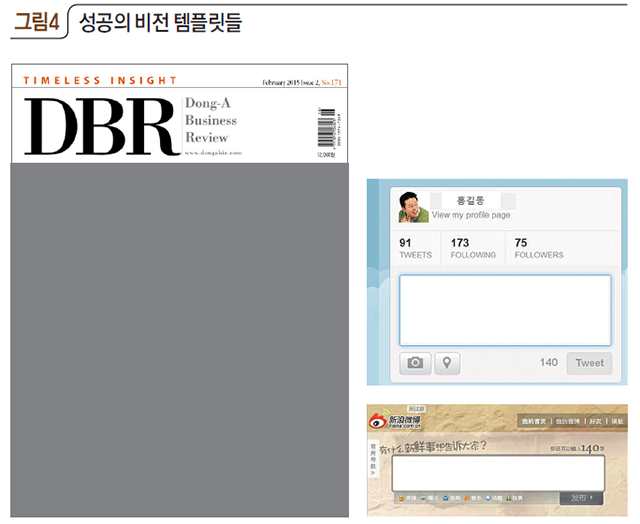Click the Weibo poll vote icon
This screenshot has height=524, width=640.
pyautogui.click(x=509, y=498)
